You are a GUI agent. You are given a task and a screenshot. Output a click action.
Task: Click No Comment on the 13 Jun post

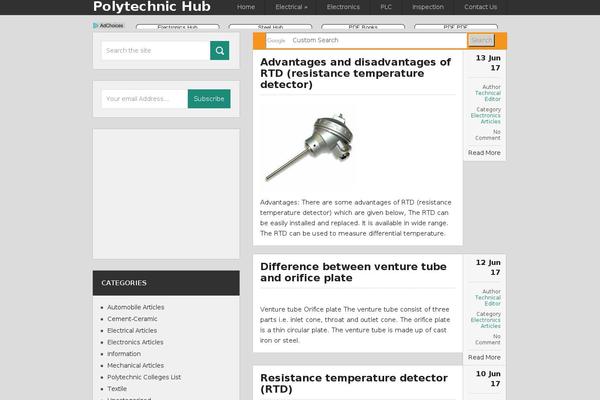click(x=488, y=135)
